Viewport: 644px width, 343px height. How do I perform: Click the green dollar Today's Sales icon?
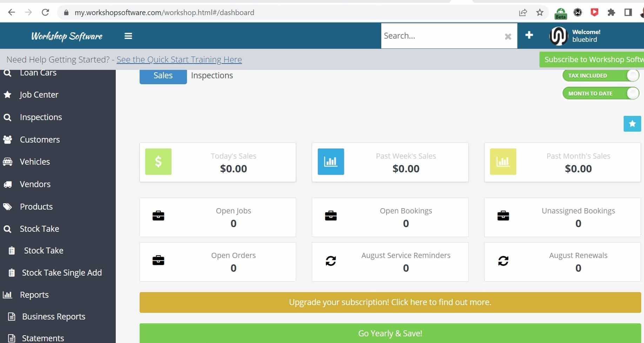[x=158, y=161]
